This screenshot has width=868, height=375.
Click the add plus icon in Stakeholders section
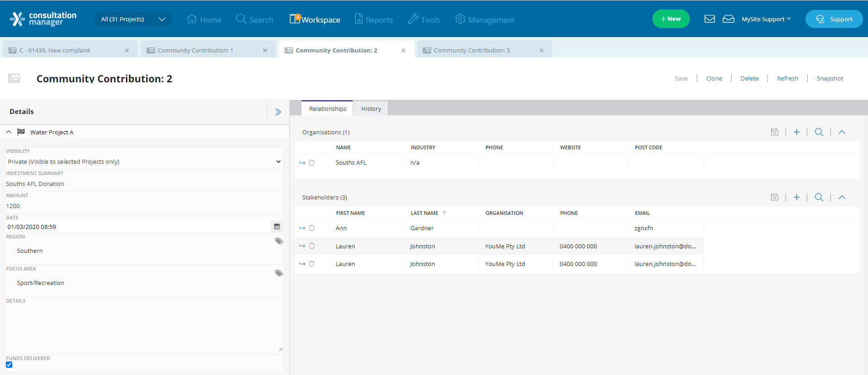tap(796, 197)
